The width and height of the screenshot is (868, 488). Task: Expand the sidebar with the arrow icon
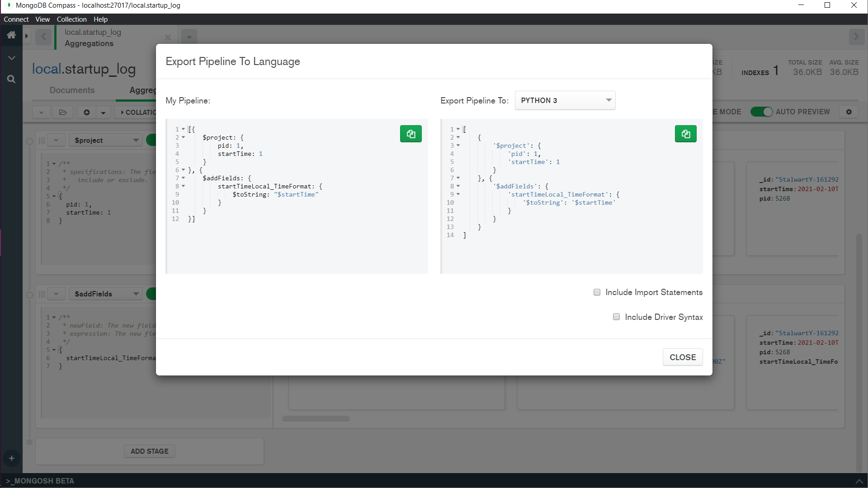click(x=27, y=36)
